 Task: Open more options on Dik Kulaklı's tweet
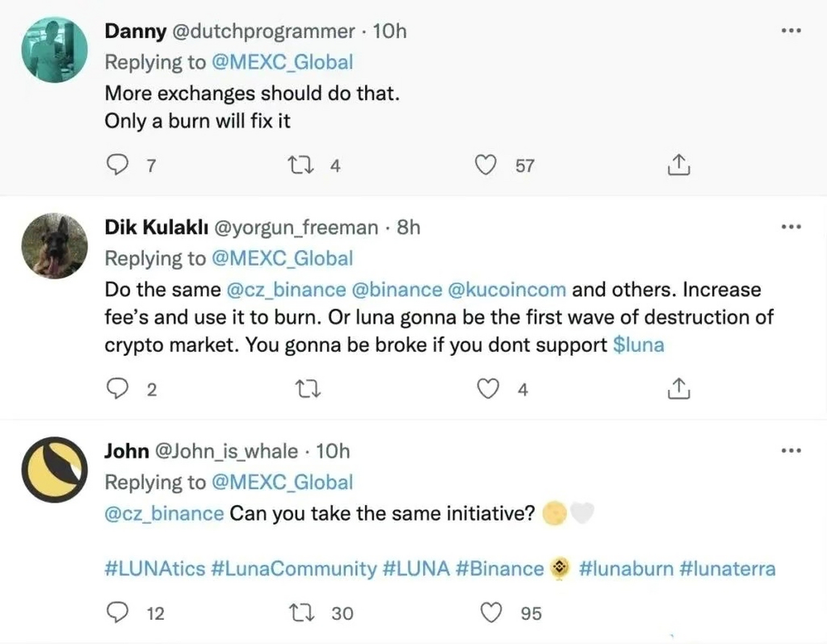[x=791, y=227]
